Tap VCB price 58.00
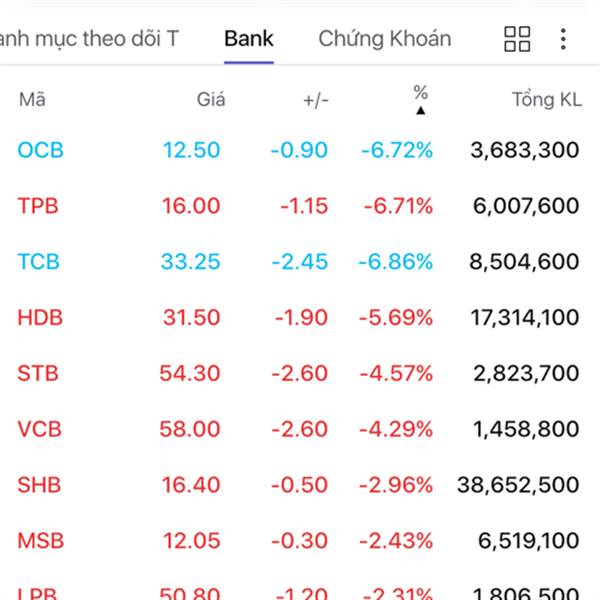 pyautogui.click(x=190, y=429)
